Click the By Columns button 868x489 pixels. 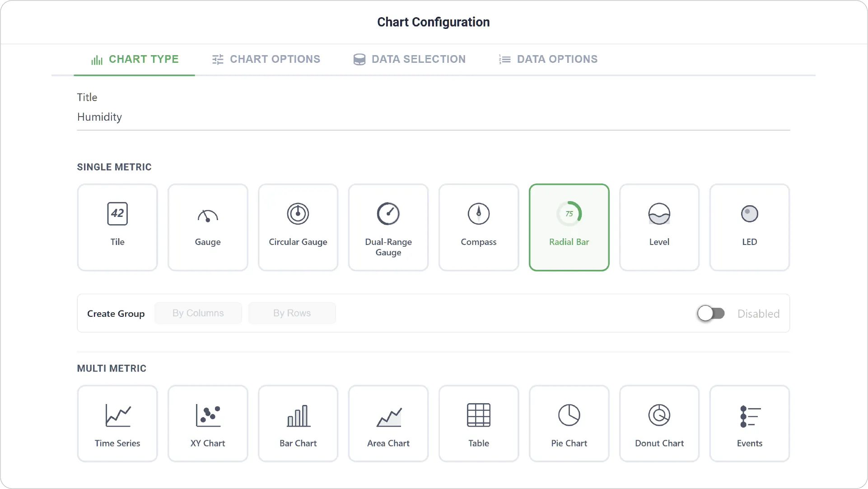coord(198,313)
